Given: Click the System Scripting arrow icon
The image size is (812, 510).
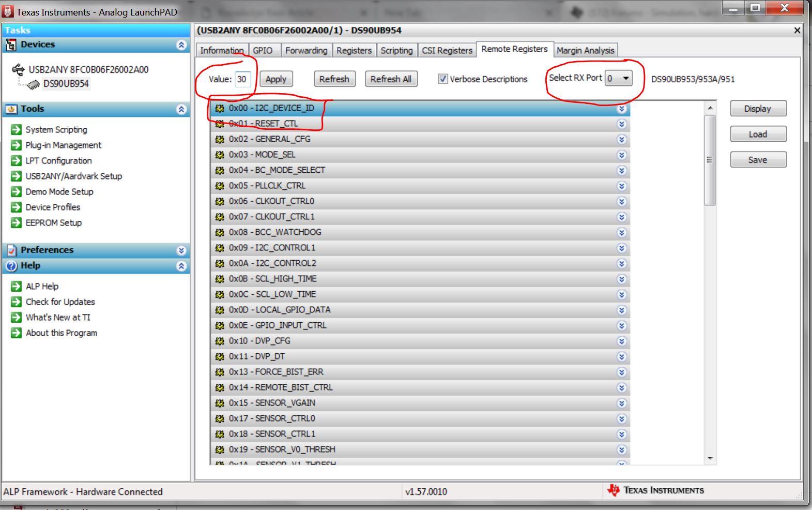Looking at the screenshot, I should click(x=16, y=130).
